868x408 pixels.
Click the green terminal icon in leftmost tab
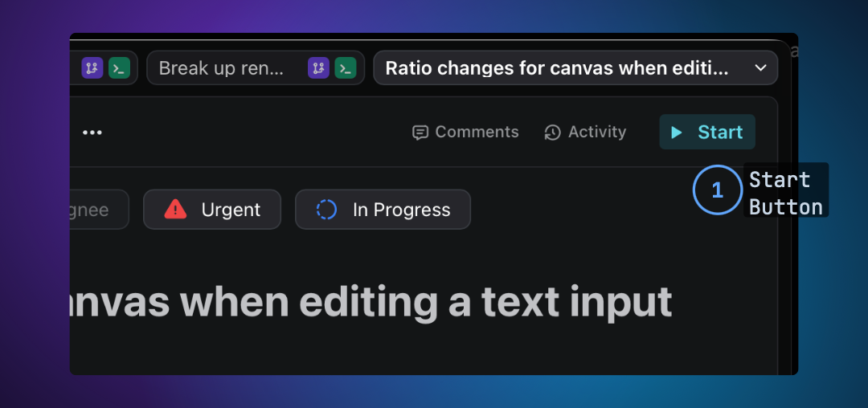tap(119, 68)
